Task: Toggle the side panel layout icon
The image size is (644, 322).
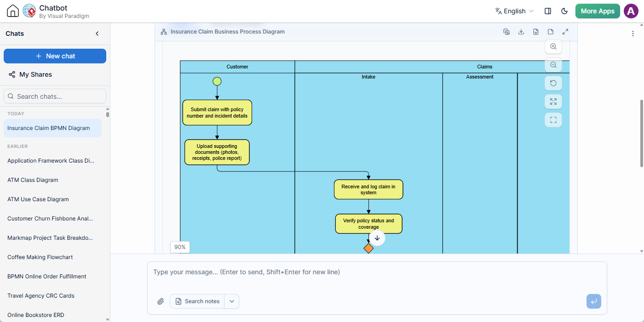Action: coord(548,11)
